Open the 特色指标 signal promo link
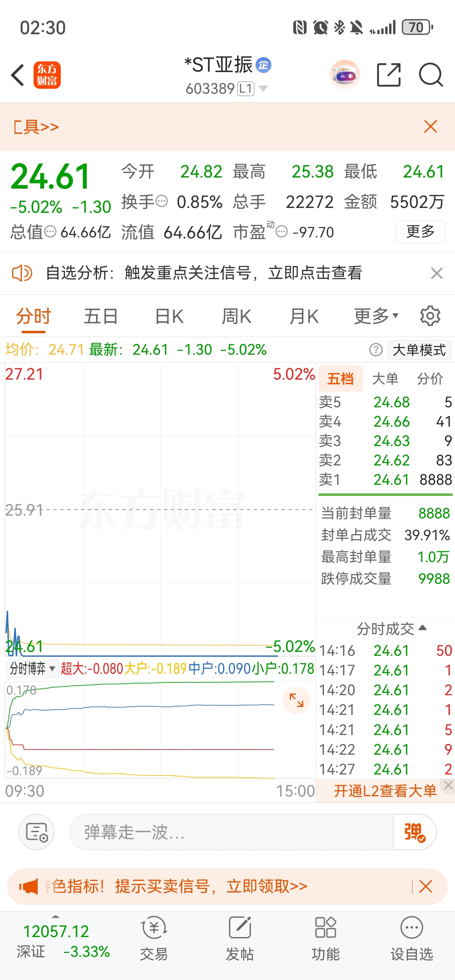Screen dimensions: 455x980 pyautogui.click(x=176, y=887)
